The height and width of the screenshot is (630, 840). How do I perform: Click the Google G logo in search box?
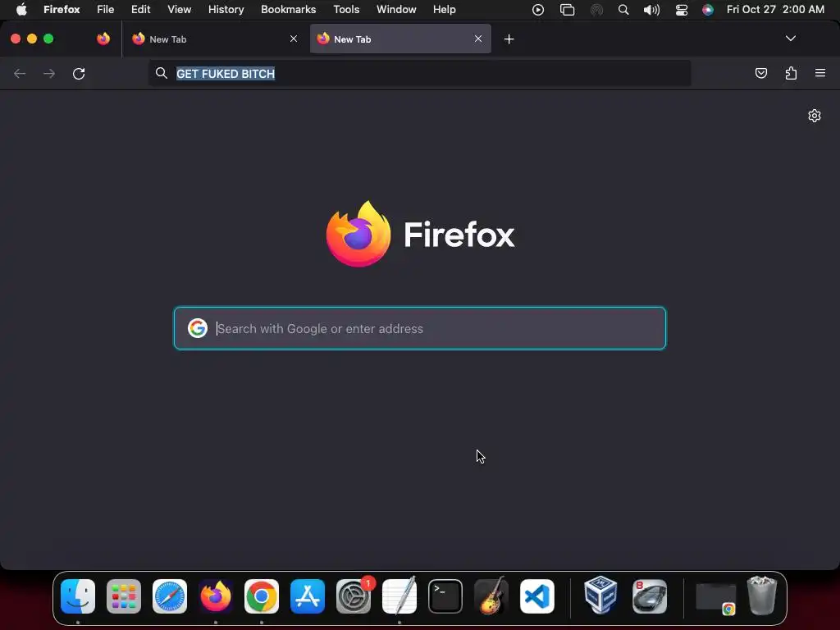click(x=197, y=328)
